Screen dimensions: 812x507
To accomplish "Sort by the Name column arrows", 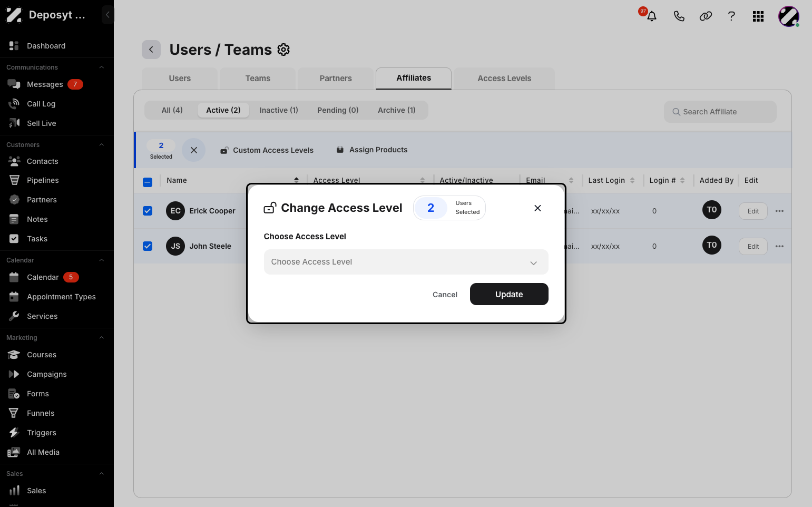I will point(297,180).
